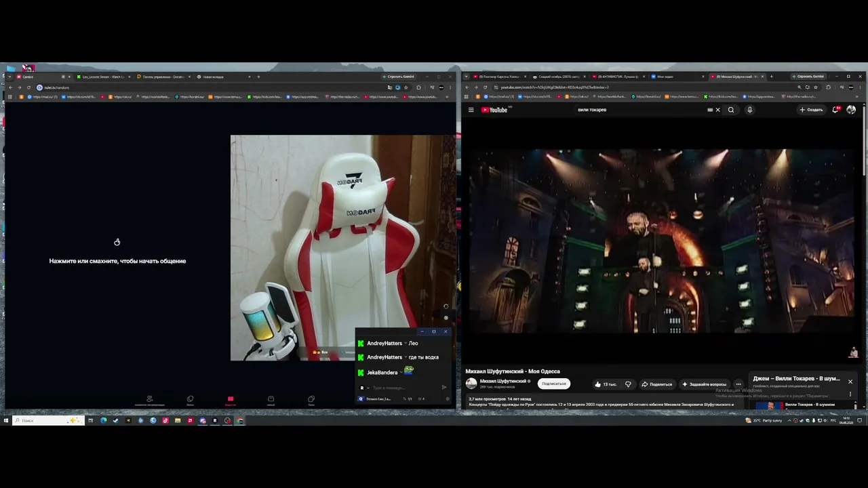Click the YouTube Создать create button
Image resolution: width=868 pixels, height=488 pixels.
(811, 110)
